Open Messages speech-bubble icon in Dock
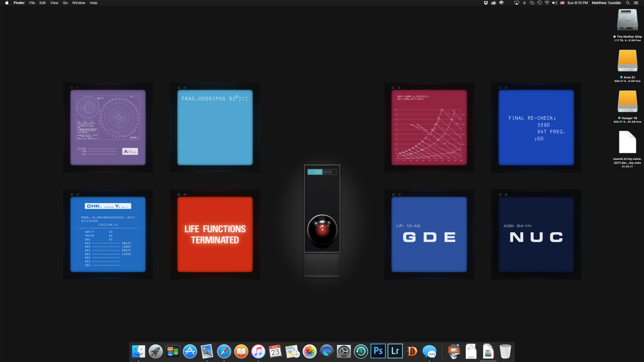 click(429, 351)
